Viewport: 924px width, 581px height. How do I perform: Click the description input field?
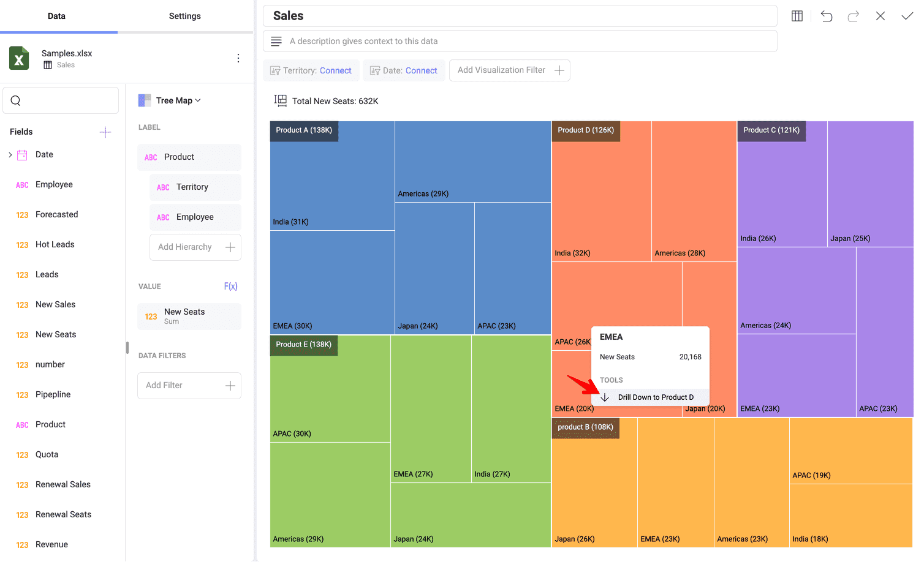520,41
